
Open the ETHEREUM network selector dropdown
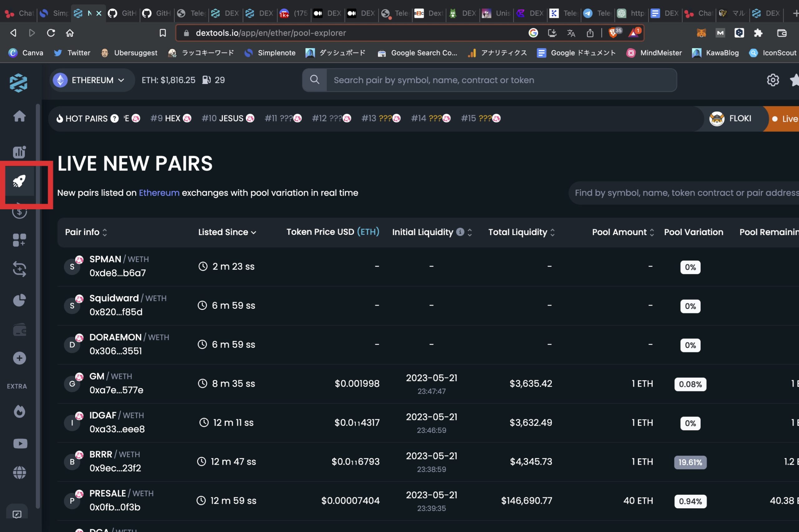click(x=92, y=80)
